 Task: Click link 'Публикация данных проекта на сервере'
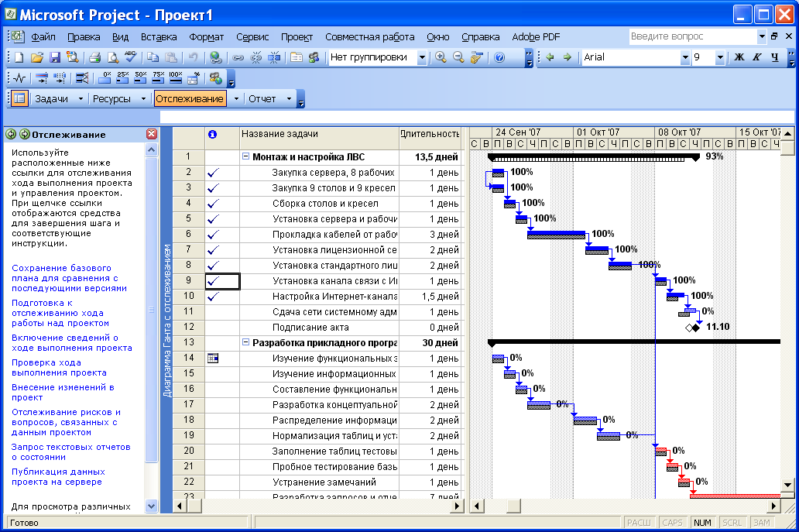(58, 477)
